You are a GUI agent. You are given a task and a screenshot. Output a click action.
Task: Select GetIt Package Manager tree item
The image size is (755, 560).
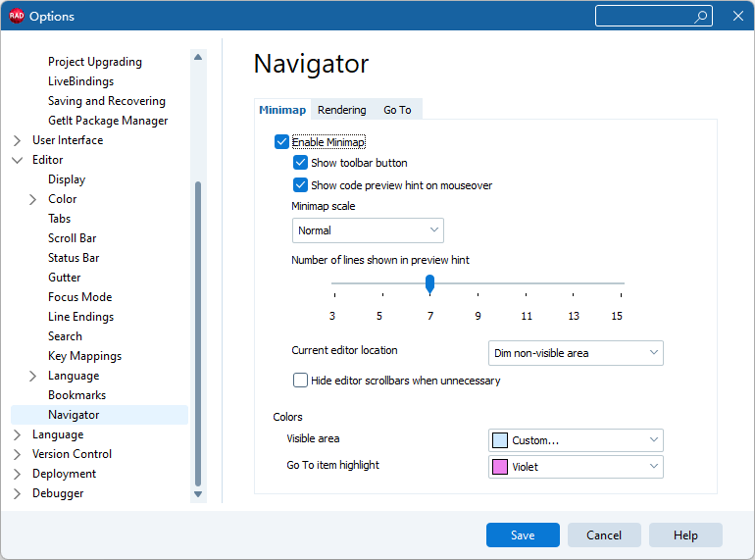(x=108, y=121)
